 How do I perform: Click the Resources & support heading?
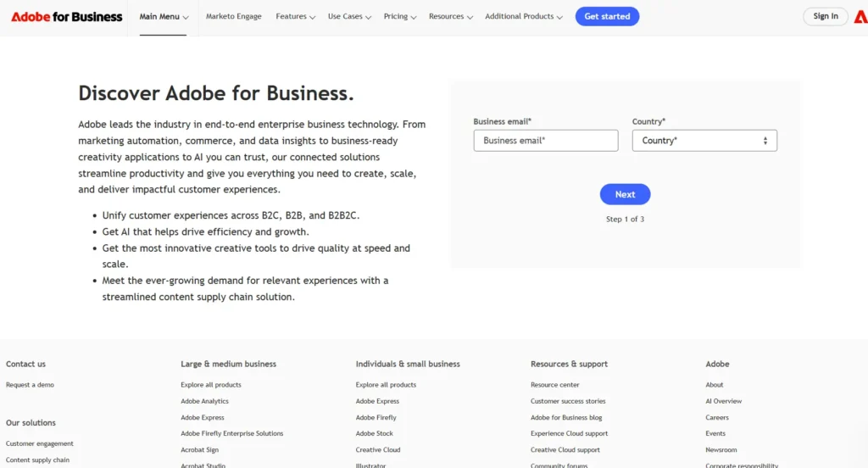(569, 364)
